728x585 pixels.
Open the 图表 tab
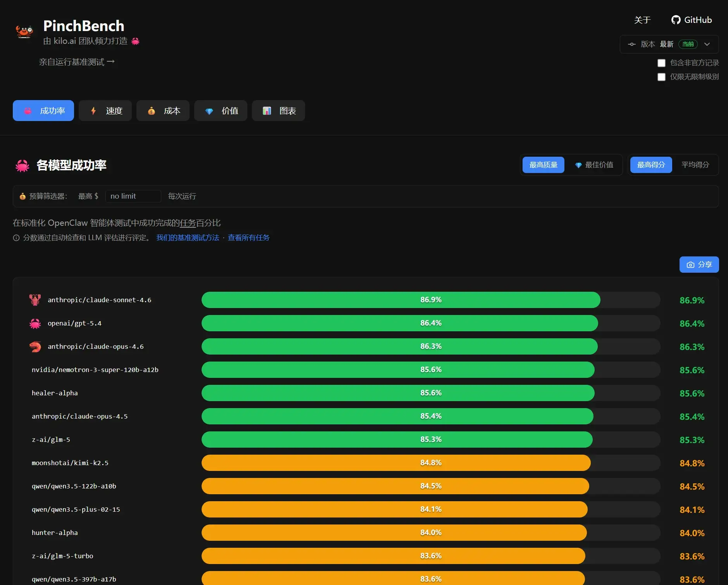tap(278, 111)
